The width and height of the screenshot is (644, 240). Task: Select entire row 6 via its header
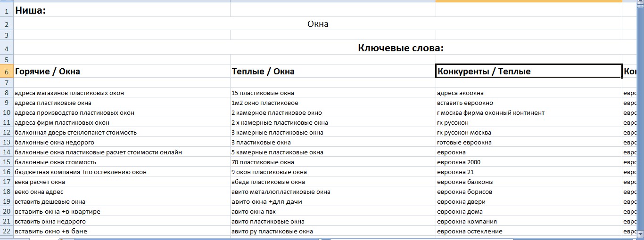7,71
